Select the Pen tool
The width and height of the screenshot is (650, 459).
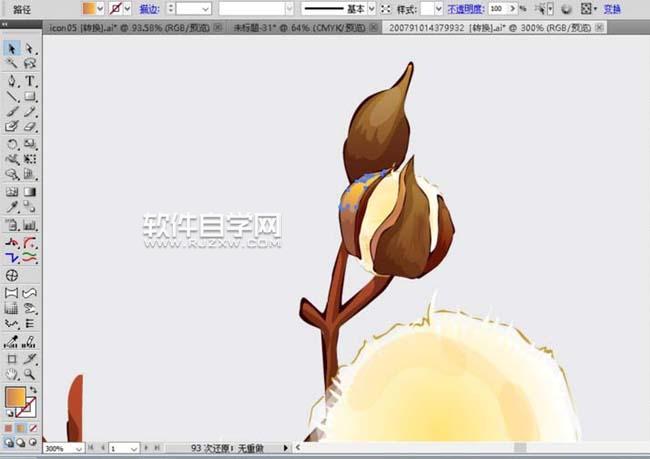coord(12,81)
